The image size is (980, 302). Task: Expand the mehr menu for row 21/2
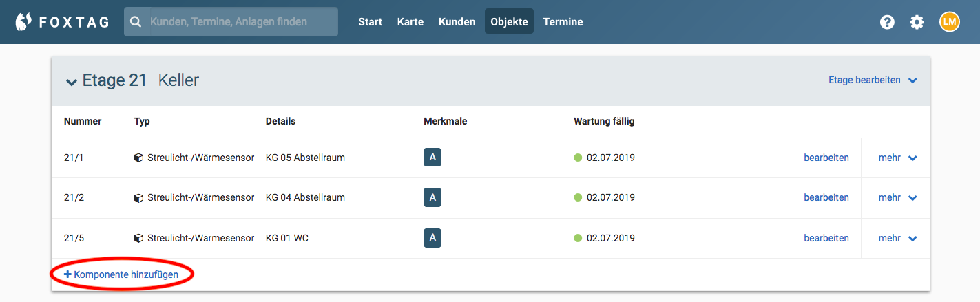[x=897, y=198]
